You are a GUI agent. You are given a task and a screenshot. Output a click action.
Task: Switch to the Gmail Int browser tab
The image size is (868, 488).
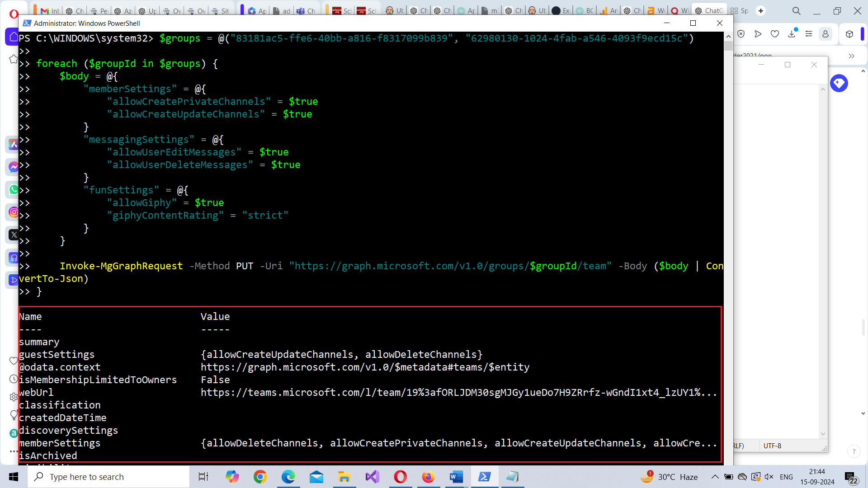[x=50, y=10]
